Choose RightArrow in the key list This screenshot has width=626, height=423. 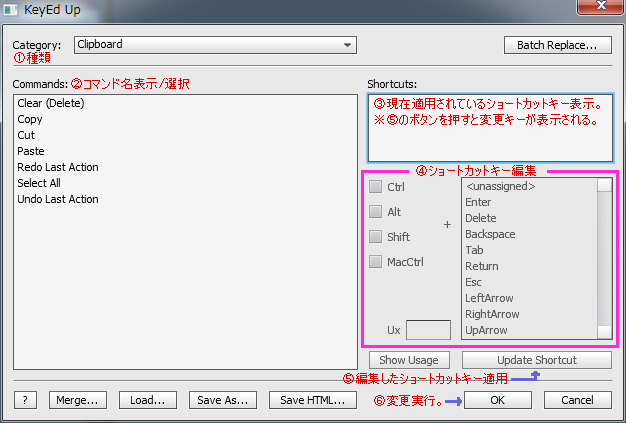pyautogui.click(x=530, y=314)
